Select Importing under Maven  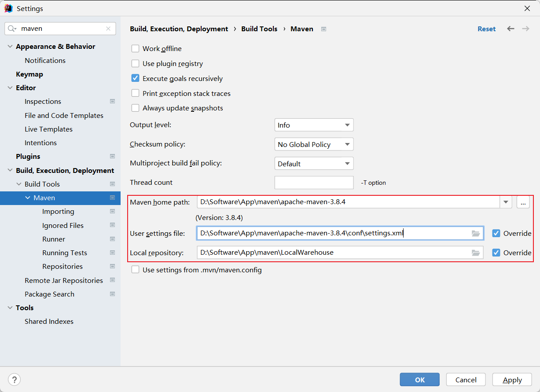pos(58,212)
